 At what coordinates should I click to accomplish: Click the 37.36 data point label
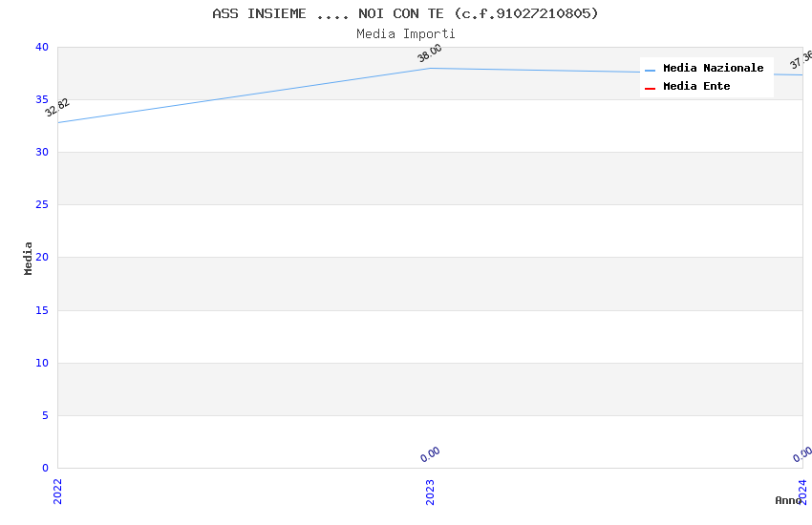click(x=801, y=60)
